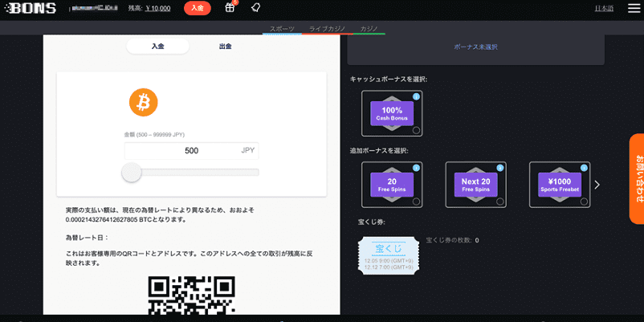This screenshot has width=644, height=322.
Task: Go to the スポーツ tab
Action: coord(282,29)
